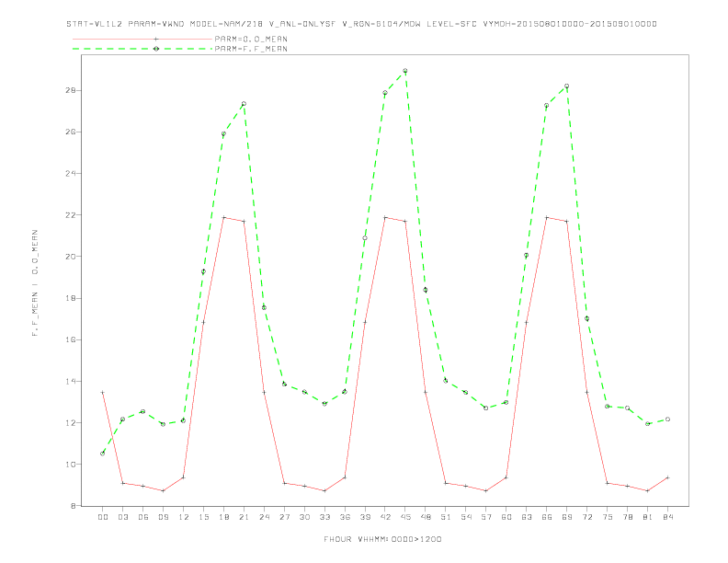Click the 63 hour label on the x-axis
The width and height of the screenshot is (728, 563).
pyautogui.click(x=527, y=517)
